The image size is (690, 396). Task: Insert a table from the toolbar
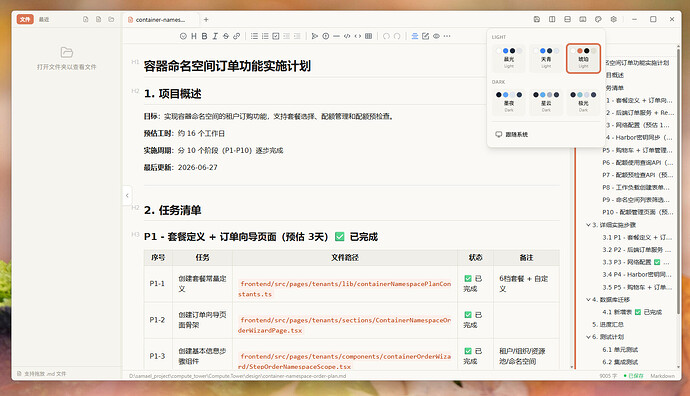[x=369, y=36]
